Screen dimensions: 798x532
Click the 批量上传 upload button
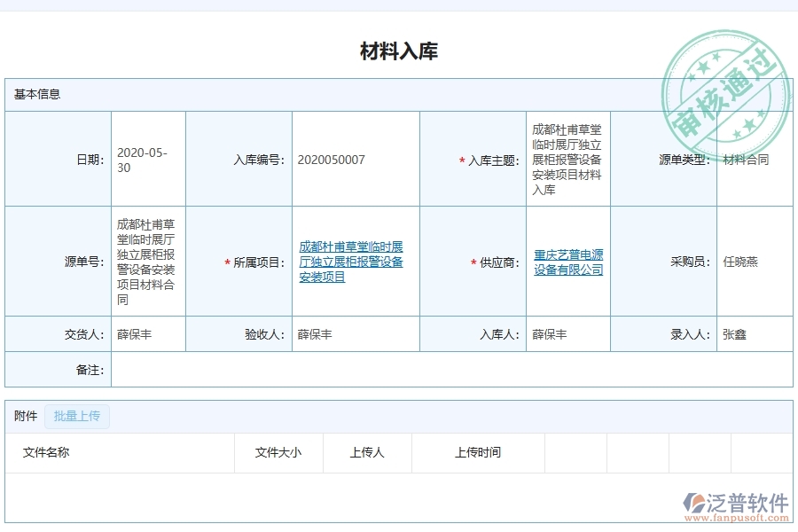pos(76,417)
